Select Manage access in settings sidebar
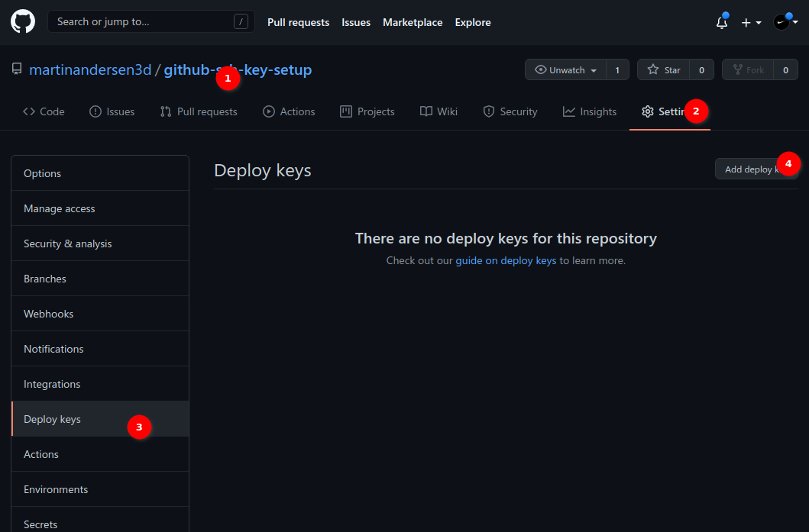 (100, 208)
